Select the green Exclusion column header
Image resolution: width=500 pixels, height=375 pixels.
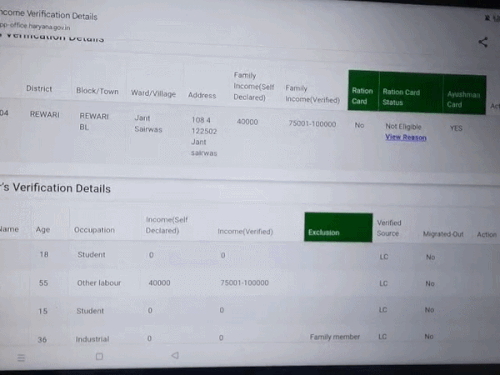(338, 227)
